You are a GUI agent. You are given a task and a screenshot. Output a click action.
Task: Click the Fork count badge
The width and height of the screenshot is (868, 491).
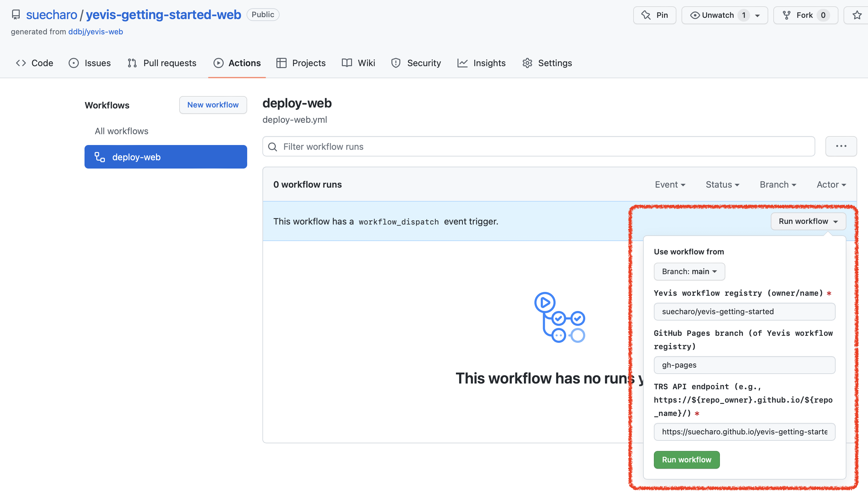pyautogui.click(x=823, y=15)
